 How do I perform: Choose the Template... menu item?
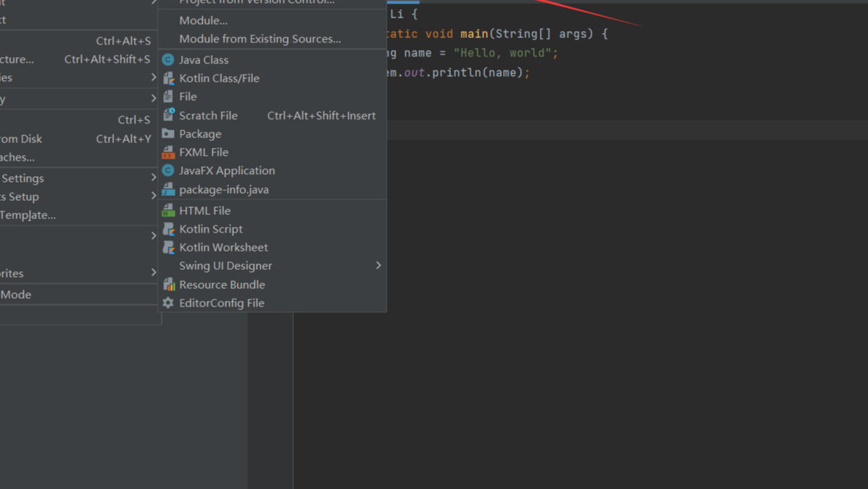(79, 215)
